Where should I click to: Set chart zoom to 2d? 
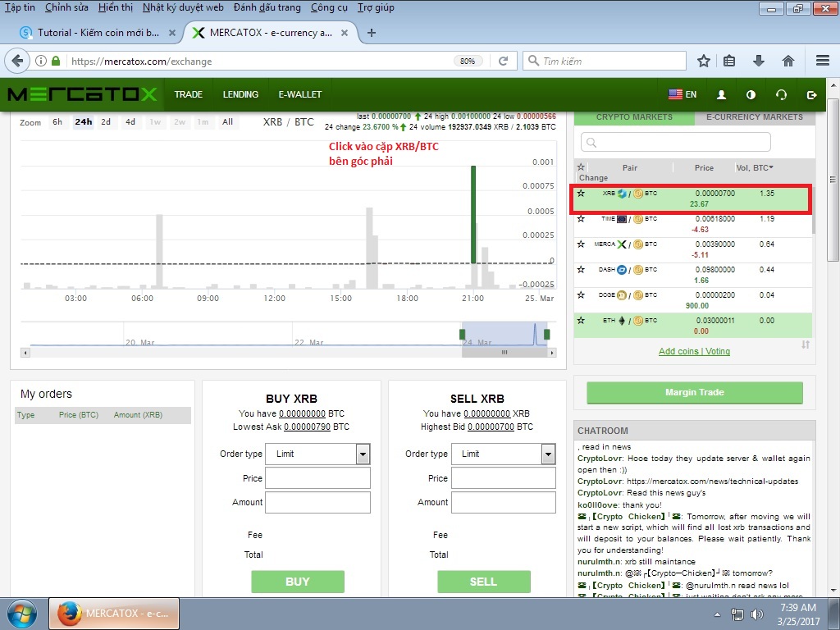106,122
